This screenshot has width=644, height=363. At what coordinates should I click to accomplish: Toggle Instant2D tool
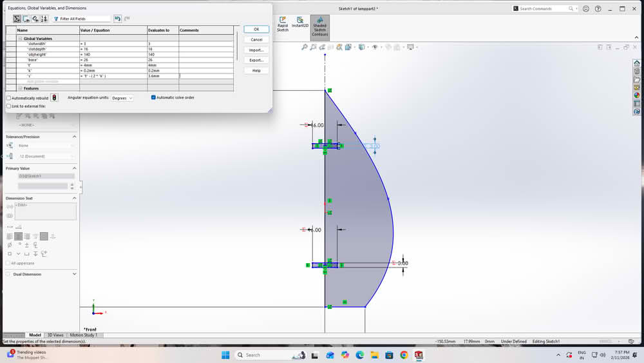pyautogui.click(x=300, y=23)
